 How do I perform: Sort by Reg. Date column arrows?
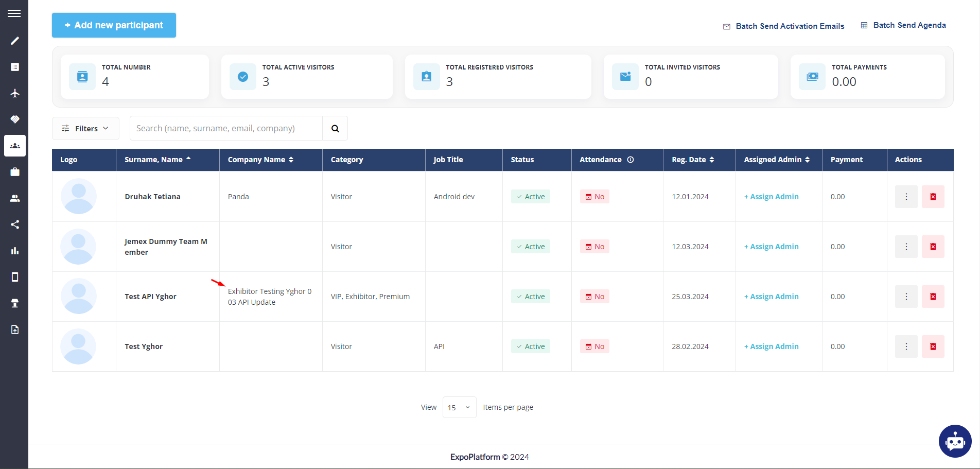(x=712, y=160)
